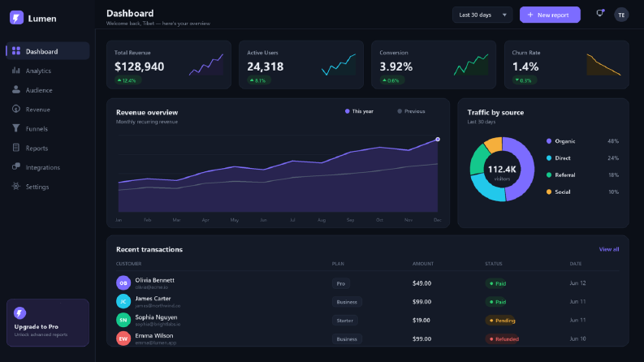Click the Active Users 8.1% change badge
Image resolution: width=644 pixels, height=362 pixels.
259,80
